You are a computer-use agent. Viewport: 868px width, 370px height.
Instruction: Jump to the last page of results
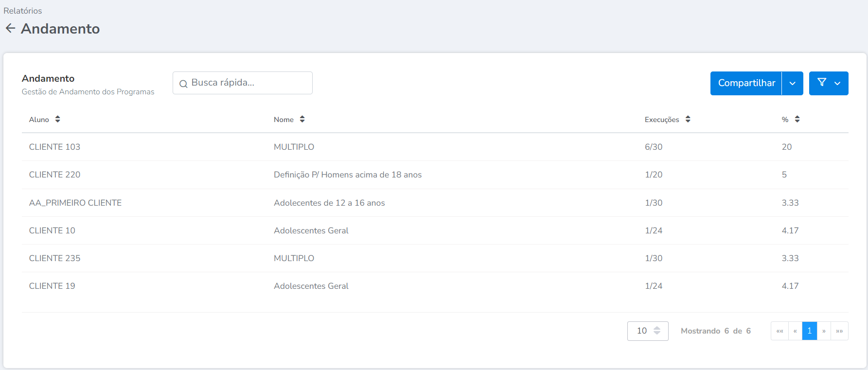839,331
